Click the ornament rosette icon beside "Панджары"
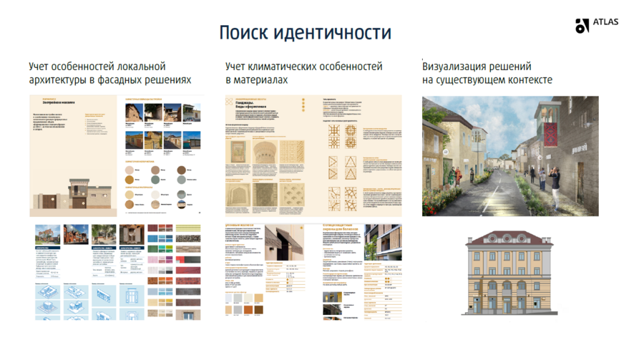Image resolution: width=644 pixels, height=345 pixels. (x=230, y=102)
